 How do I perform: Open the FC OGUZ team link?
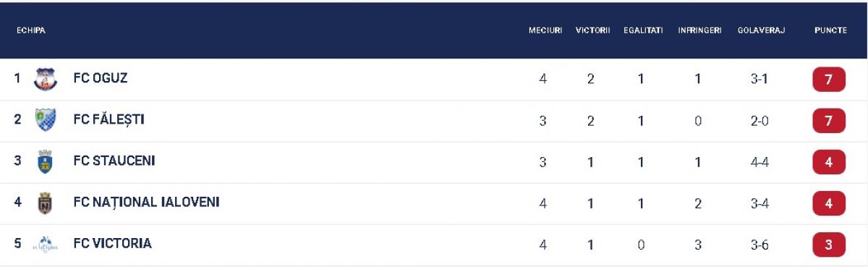tap(101, 78)
